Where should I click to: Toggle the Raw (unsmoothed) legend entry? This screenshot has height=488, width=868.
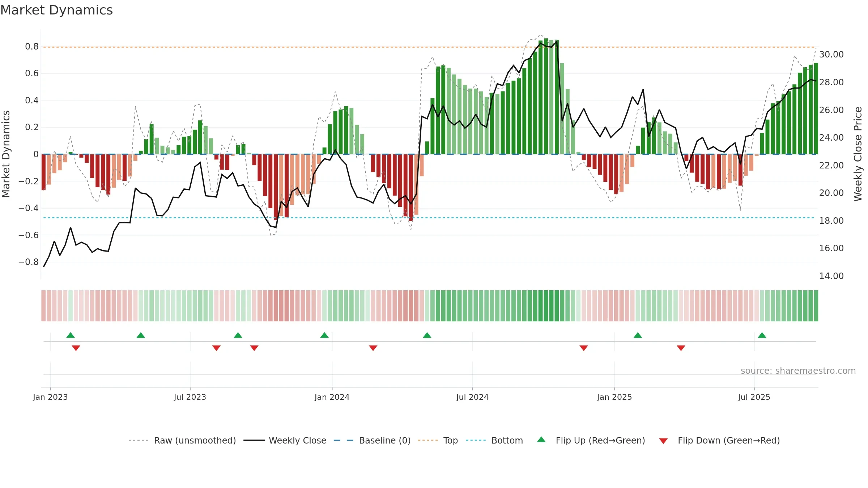point(182,440)
